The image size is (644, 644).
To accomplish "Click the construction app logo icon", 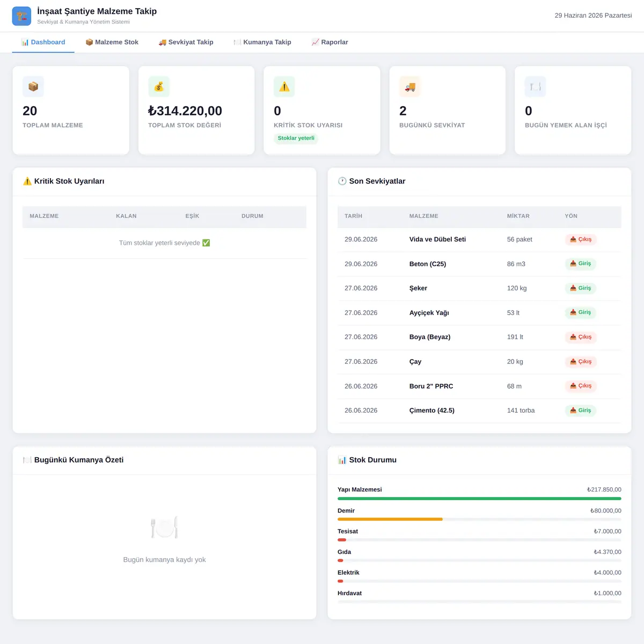I will pos(21,16).
